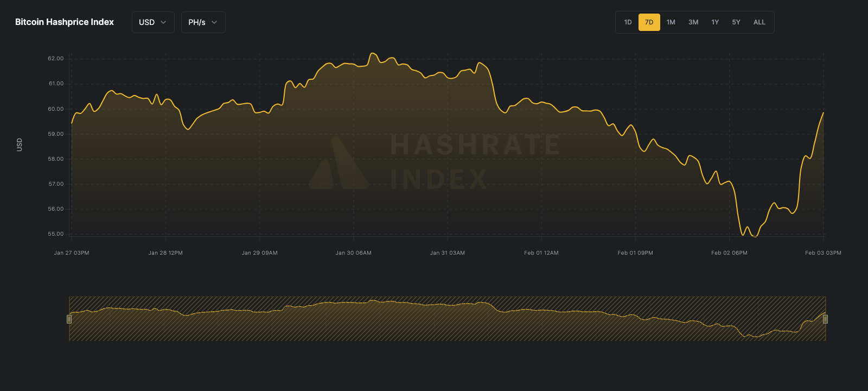
Task: Click the left range navigator handle
Action: coord(69,319)
